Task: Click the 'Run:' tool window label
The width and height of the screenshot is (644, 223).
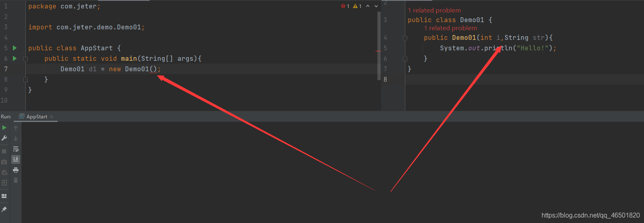Action: pyautogui.click(x=6, y=117)
